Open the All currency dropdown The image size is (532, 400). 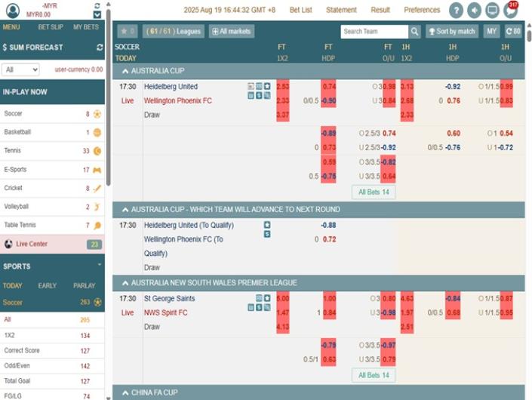click(20, 69)
